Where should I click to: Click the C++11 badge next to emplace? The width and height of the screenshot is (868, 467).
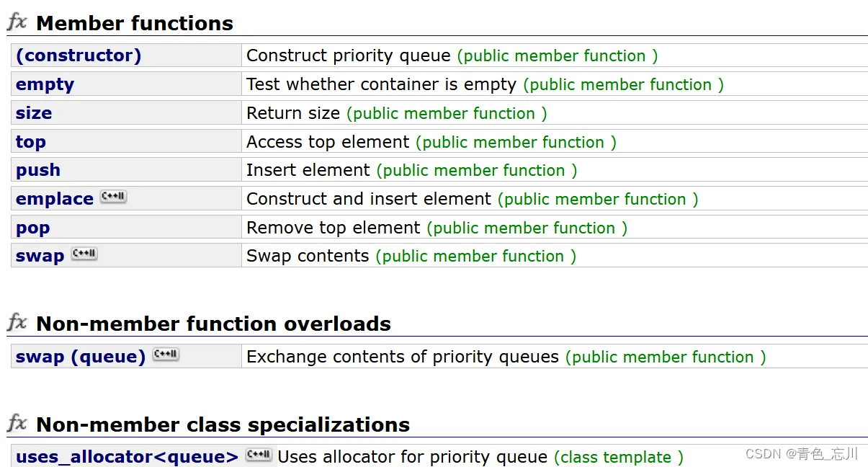coord(114,197)
